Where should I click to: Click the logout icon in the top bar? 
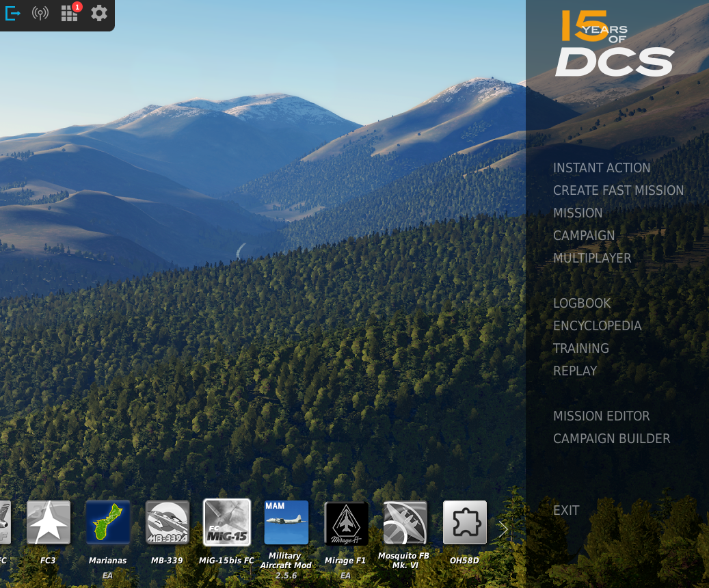click(x=13, y=14)
